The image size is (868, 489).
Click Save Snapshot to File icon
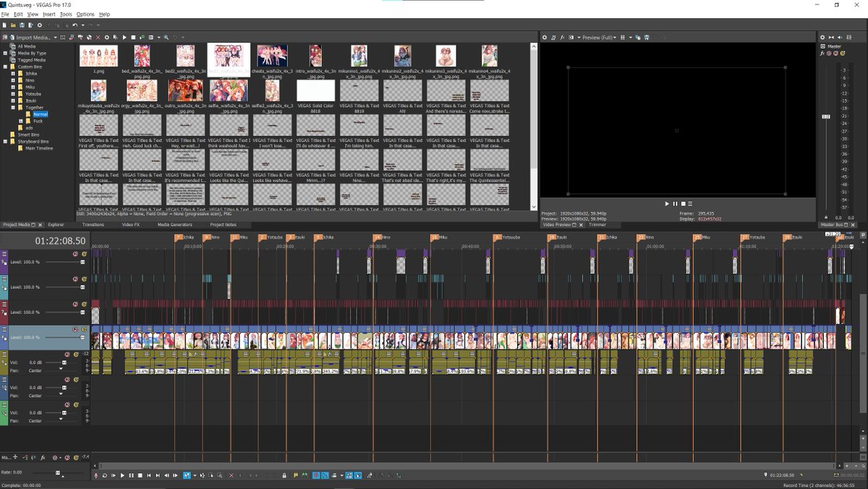(x=647, y=38)
